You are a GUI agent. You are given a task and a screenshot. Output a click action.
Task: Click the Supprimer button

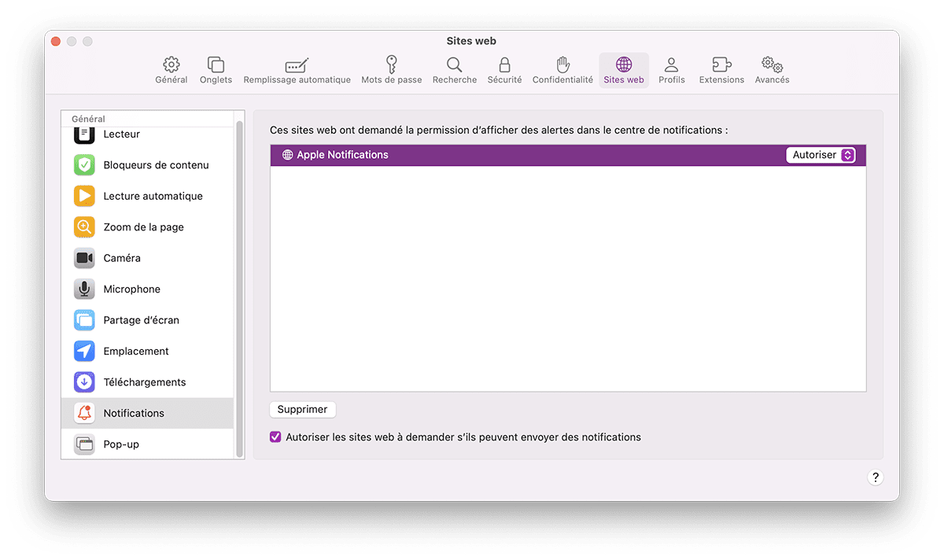click(302, 409)
